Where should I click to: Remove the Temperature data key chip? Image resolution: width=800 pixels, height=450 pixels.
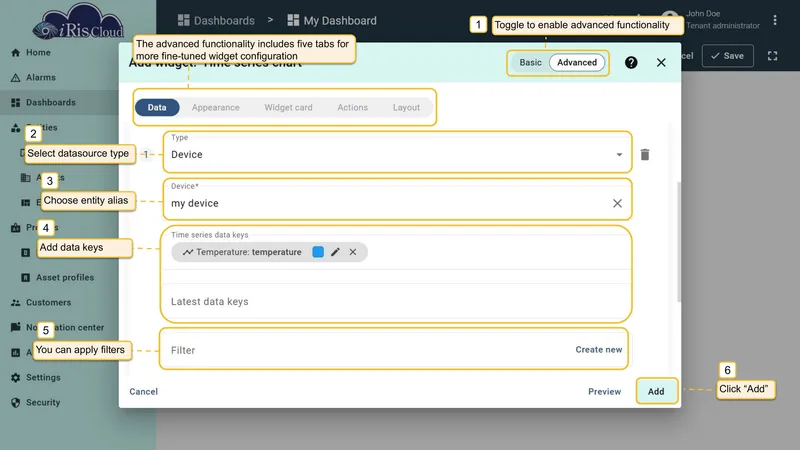click(353, 252)
